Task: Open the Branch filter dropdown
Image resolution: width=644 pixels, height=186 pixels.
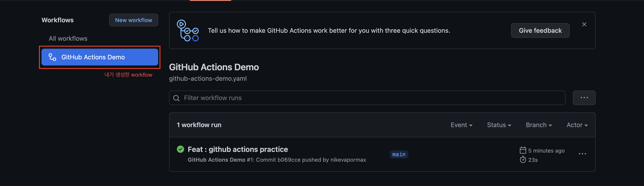Action: click(x=539, y=125)
